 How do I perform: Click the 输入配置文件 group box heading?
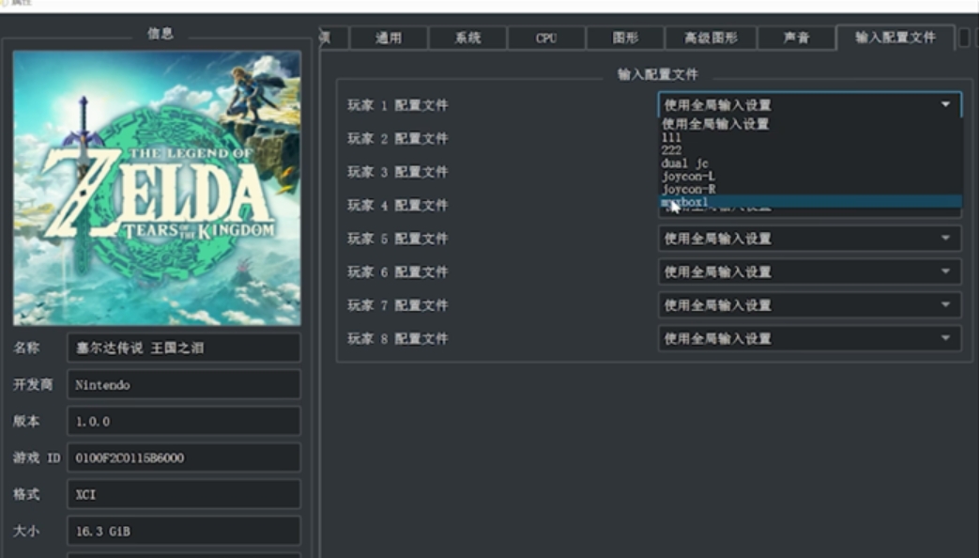tap(657, 74)
